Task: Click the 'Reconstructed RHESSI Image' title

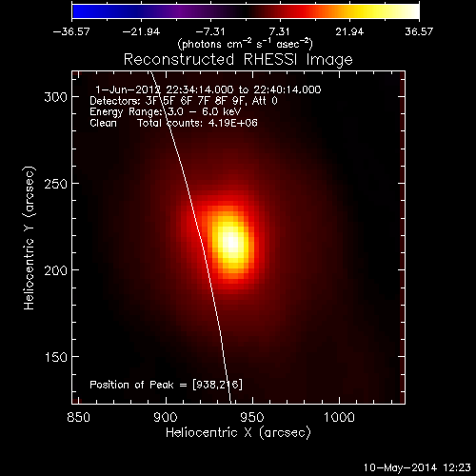Action: [x=238, y=60]
